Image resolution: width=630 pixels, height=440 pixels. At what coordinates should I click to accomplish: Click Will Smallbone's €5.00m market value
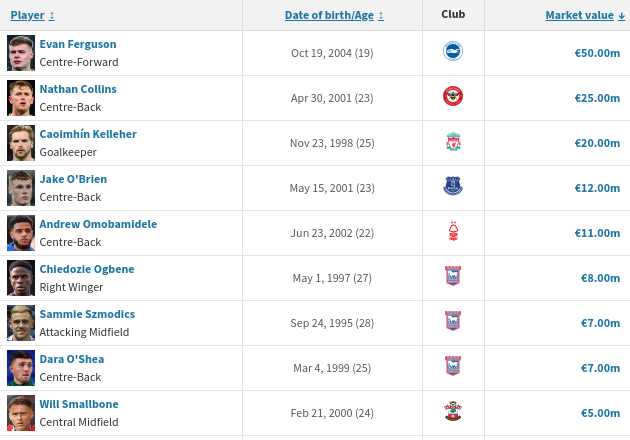click(x=600, y=413)
